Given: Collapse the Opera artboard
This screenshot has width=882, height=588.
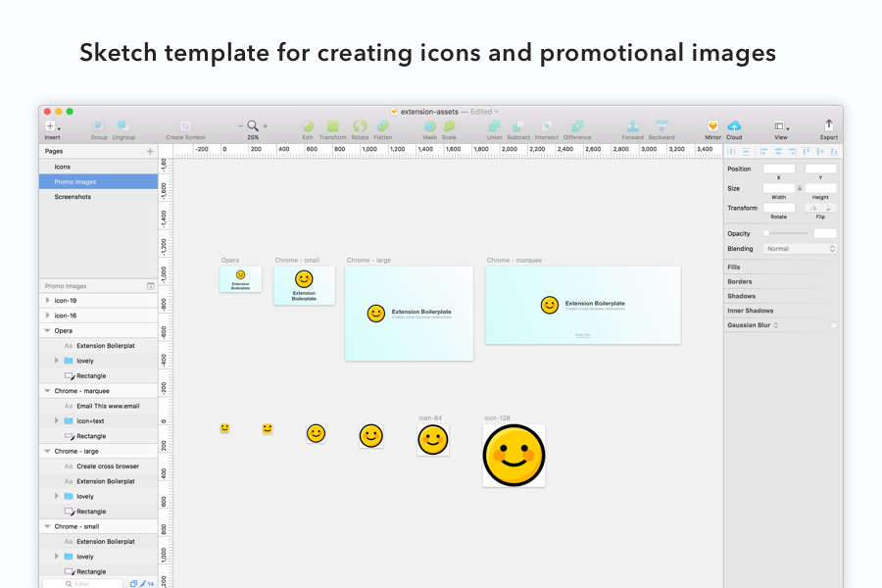Looking at the screenshot, I should (x=48, y=331).
